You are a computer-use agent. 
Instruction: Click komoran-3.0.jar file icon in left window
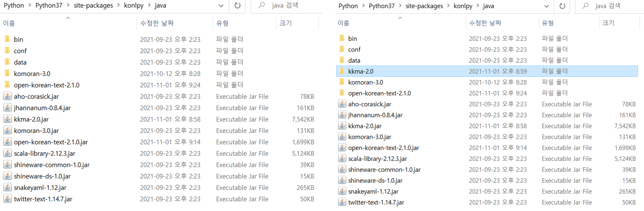[x=7, y=130]
